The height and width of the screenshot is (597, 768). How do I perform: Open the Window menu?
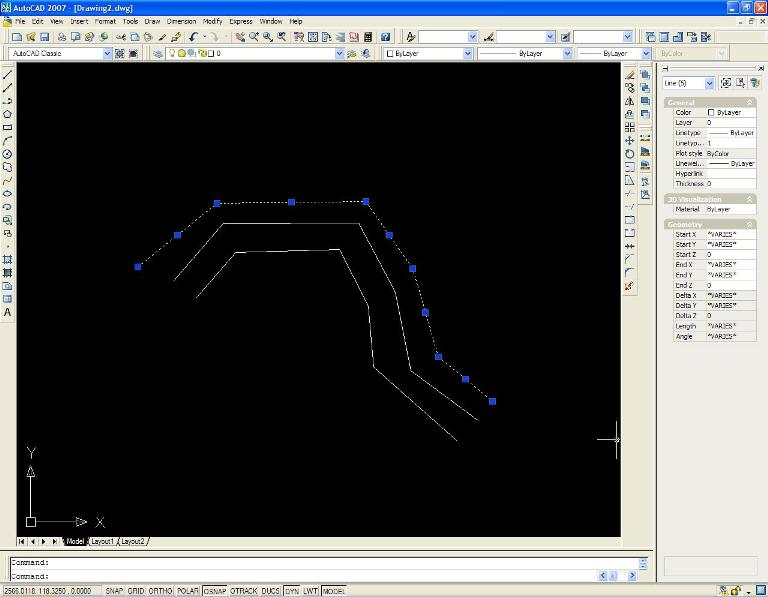pyautogui.click(x=270, y=22)
